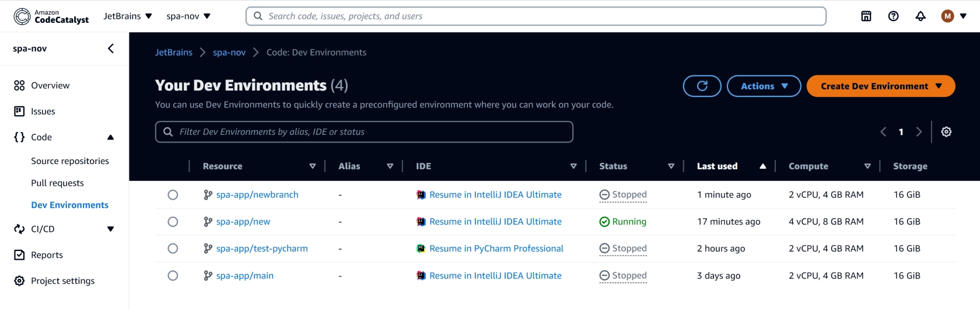Screen dimensions: 980x310
Task: Focus the Filter Dev Environments field
Action: coord(364,132)
